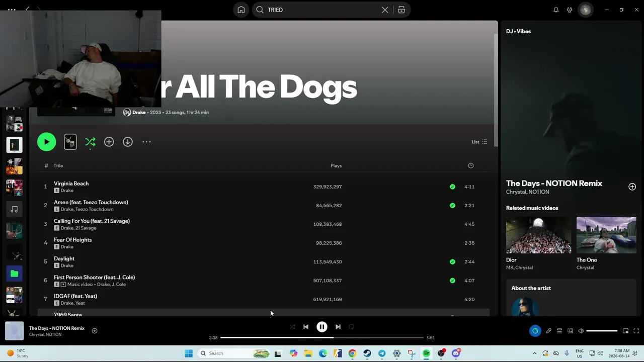This screenshot has width=644, height=362.
Task: Open the Browse icon beside search
Action: pos(401,10)
